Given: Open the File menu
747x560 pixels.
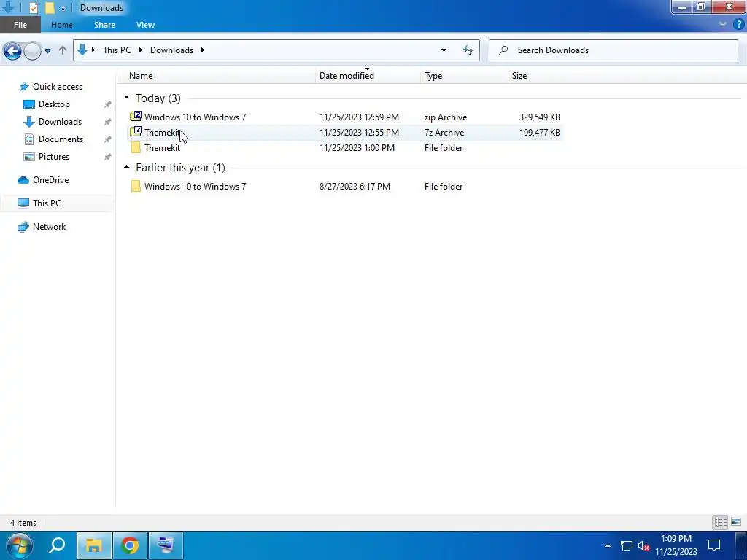Looking at the screenshot, I should click(x=20, y=25).
